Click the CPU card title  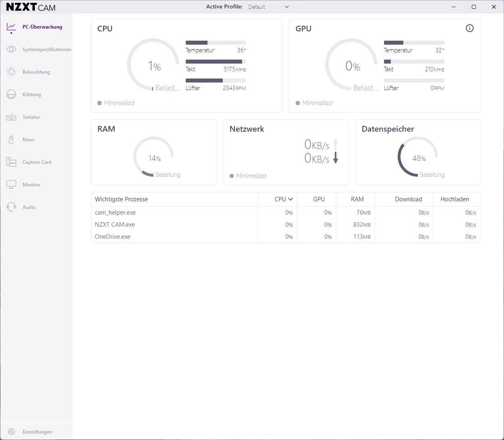(x=105, y=29)
